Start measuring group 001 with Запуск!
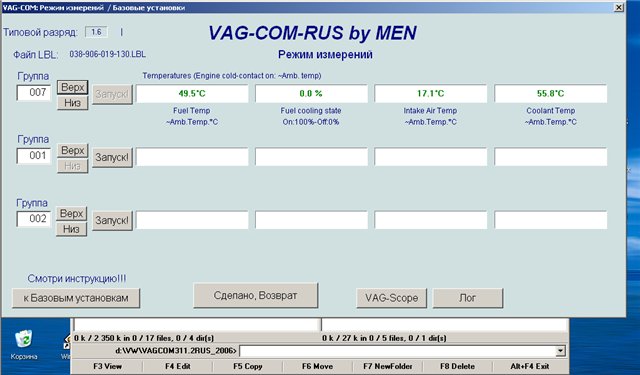The image size is (640, 375). tap(112, 157)
